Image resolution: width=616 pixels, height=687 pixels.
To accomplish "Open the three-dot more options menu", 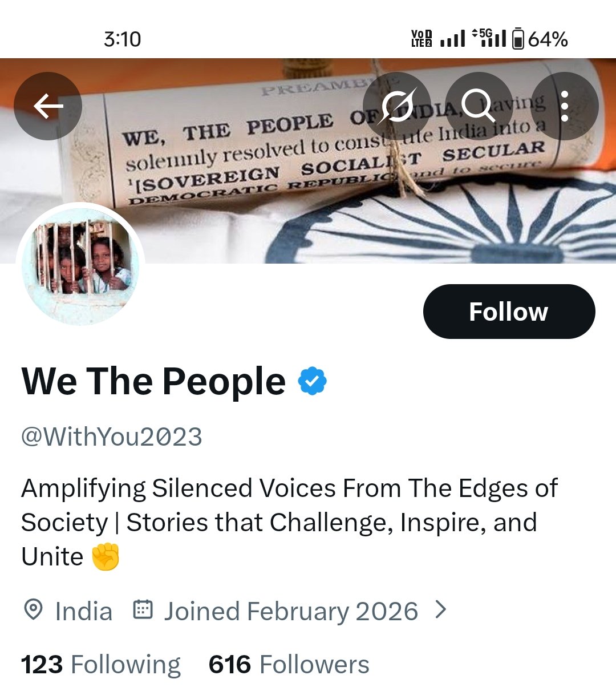I will tap(564, 106).
